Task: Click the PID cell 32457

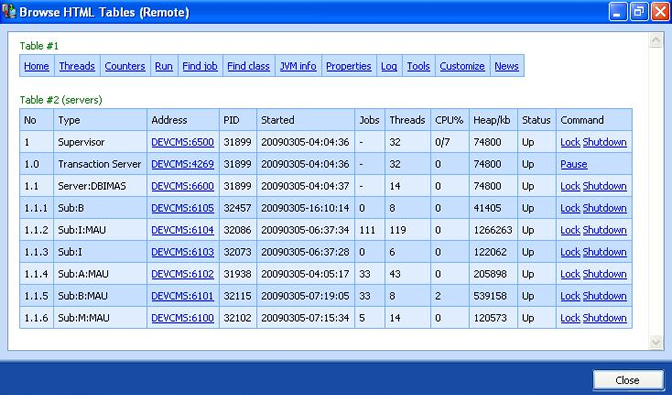Action: click(237, 208)
